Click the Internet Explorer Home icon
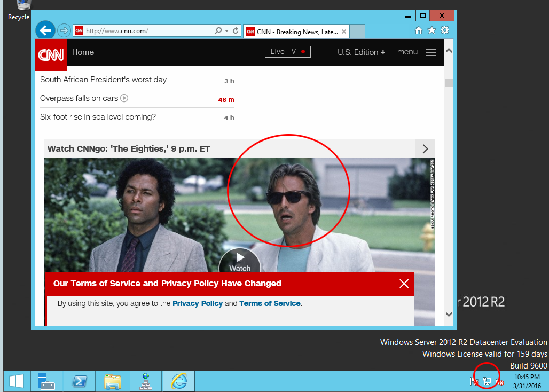The width and height of the screenshot is (549, 392). pyautogui.click(x=418, y=30)
